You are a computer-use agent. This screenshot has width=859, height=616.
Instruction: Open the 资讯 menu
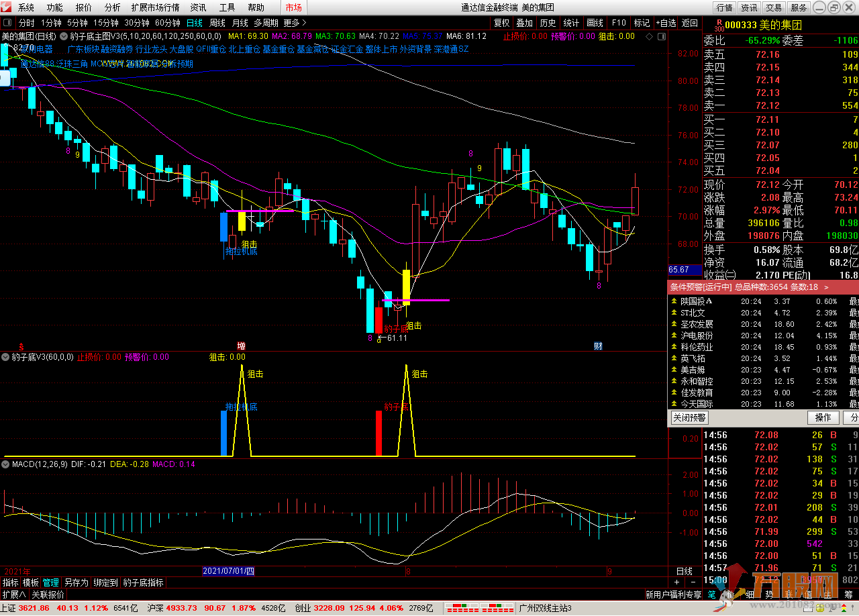198,7
